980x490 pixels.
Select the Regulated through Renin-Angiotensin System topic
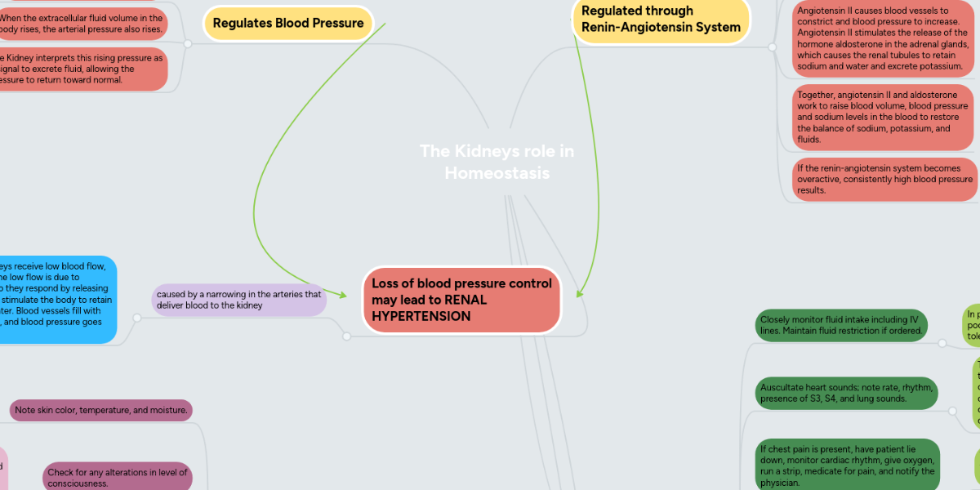tap(661, 18)
